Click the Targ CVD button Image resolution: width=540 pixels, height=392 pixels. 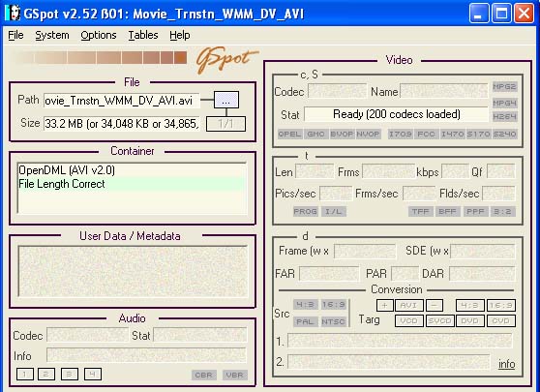501,320
